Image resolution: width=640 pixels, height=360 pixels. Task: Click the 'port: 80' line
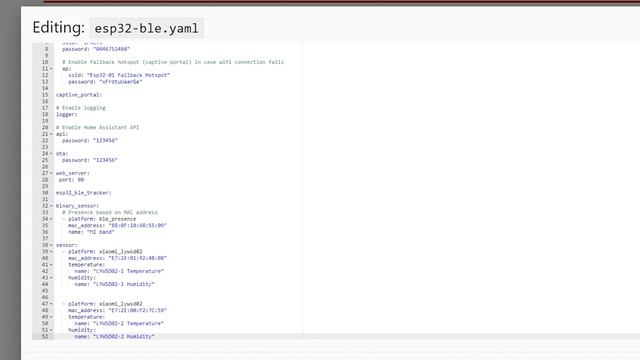pyautogui.click(x=71, y=180)
